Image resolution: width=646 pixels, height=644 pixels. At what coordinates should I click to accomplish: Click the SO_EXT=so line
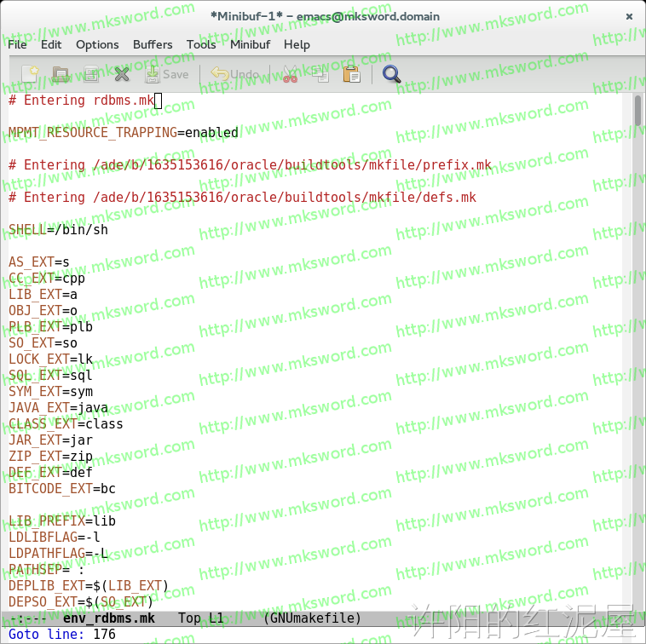[x=43, y=343]
